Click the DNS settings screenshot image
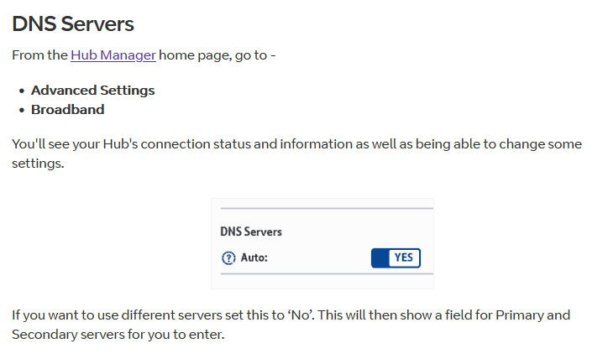The width and height of the screenshot is (608, 364). pos(322,243)
